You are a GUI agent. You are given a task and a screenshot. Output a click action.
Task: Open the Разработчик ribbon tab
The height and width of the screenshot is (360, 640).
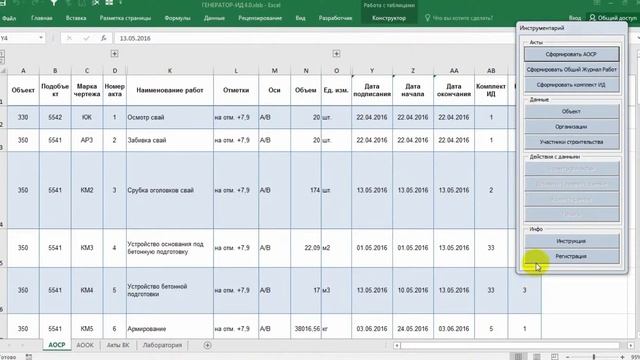(x=336, y=18)
